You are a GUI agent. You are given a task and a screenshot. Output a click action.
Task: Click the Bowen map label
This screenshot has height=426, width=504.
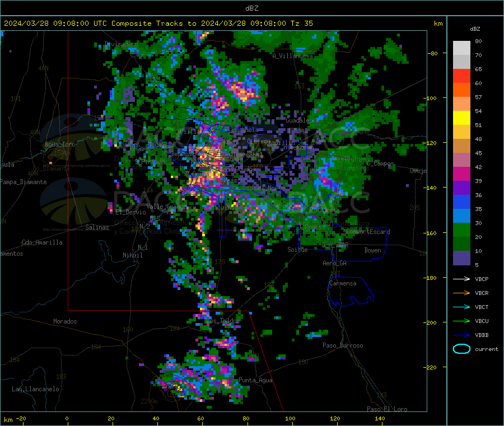coord(372,250)
